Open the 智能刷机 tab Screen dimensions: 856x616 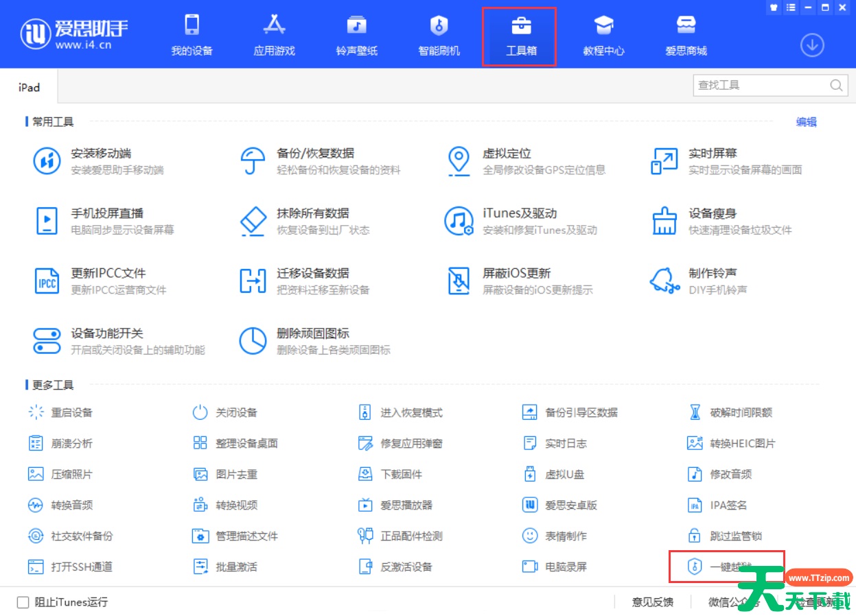click(439, 37)
